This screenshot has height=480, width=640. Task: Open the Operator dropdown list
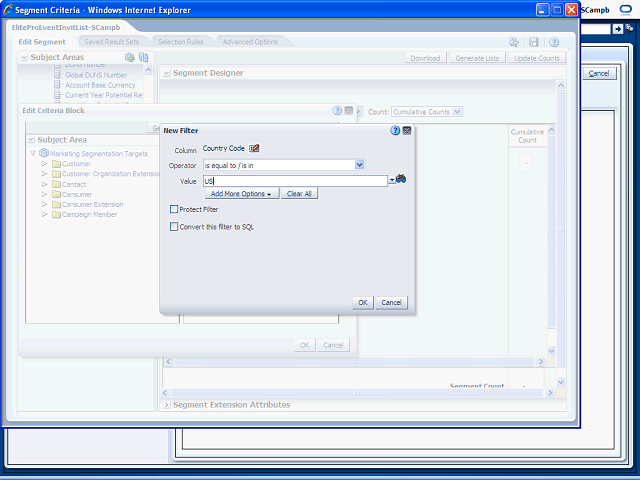pyautogui.click(x=359, y=165)
